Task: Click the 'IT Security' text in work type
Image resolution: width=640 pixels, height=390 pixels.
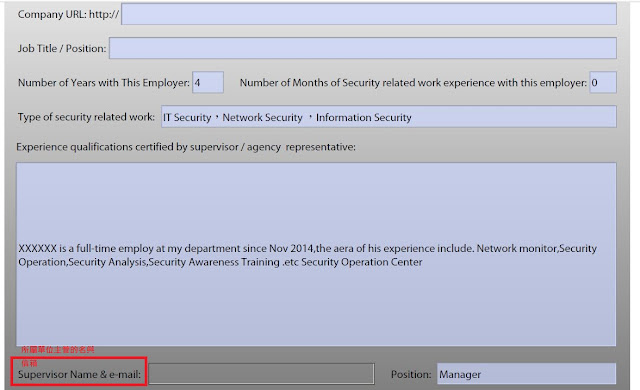Action: (187, 117)
